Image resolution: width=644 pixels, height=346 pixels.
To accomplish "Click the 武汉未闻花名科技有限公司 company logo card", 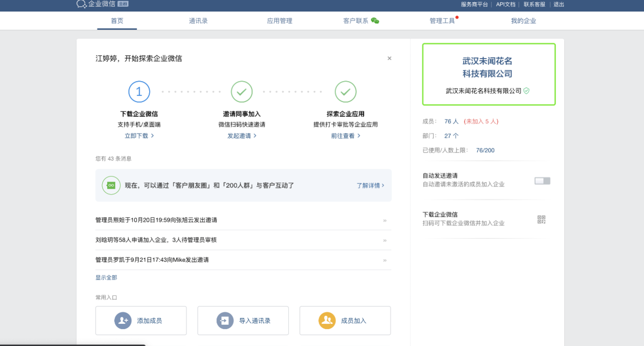I will 489,74.
